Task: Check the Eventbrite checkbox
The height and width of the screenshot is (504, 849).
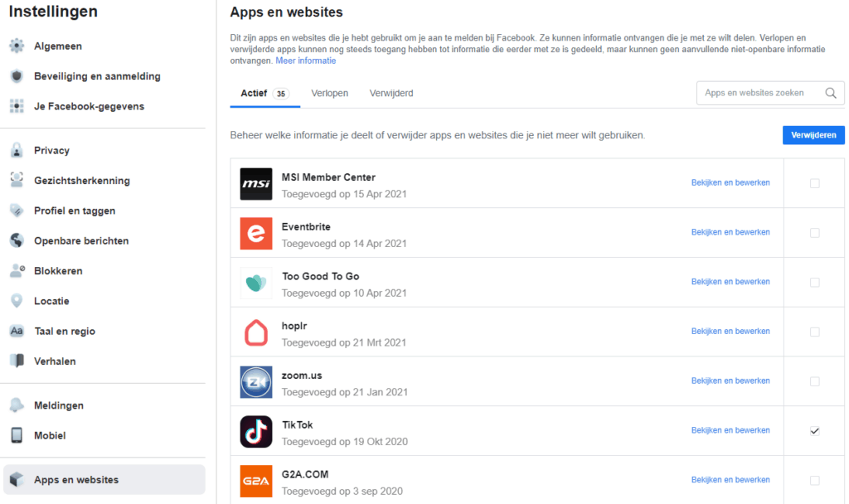Action: coord(815,233)
